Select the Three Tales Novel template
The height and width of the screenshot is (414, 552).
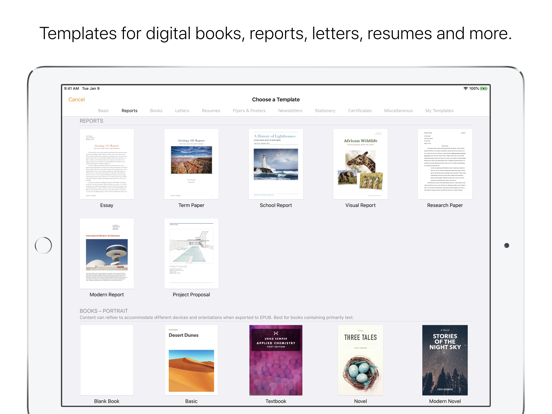pyautogui.click(x=360, y=360)
